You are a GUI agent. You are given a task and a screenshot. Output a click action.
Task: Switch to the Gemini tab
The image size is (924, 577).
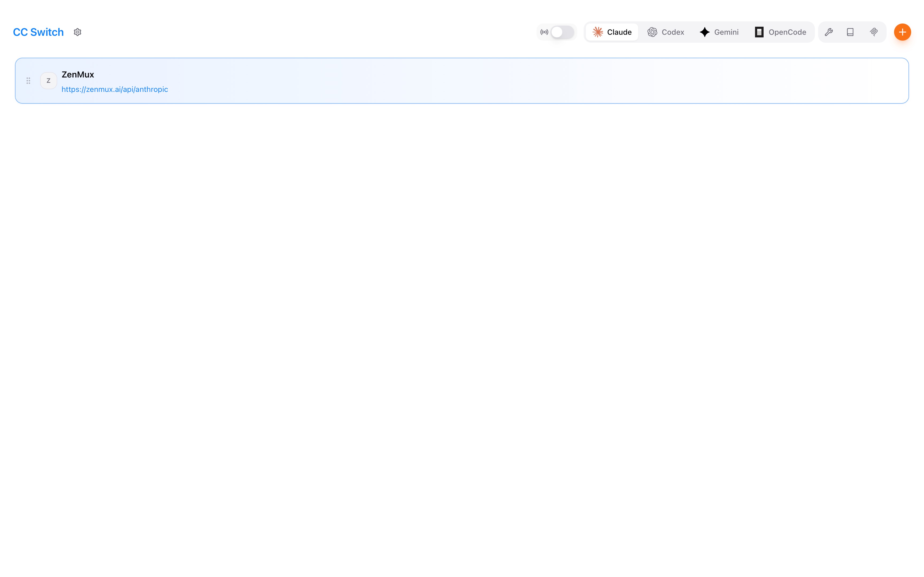pyautogui.click(x=726, y=32)
